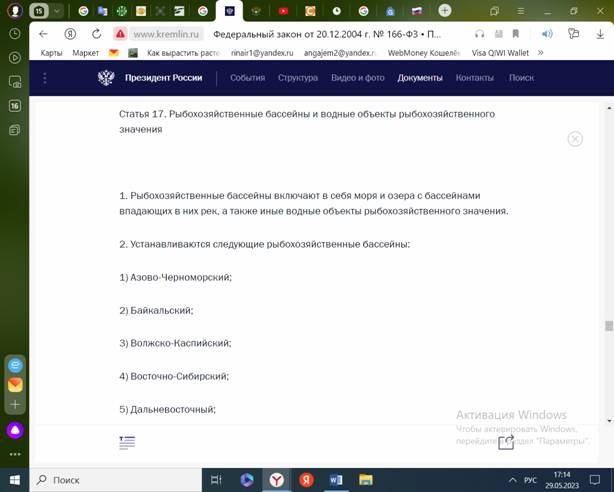Open sidebar icon labeled 16
This screenshot has height=492, width=614.
pos(15,106)
